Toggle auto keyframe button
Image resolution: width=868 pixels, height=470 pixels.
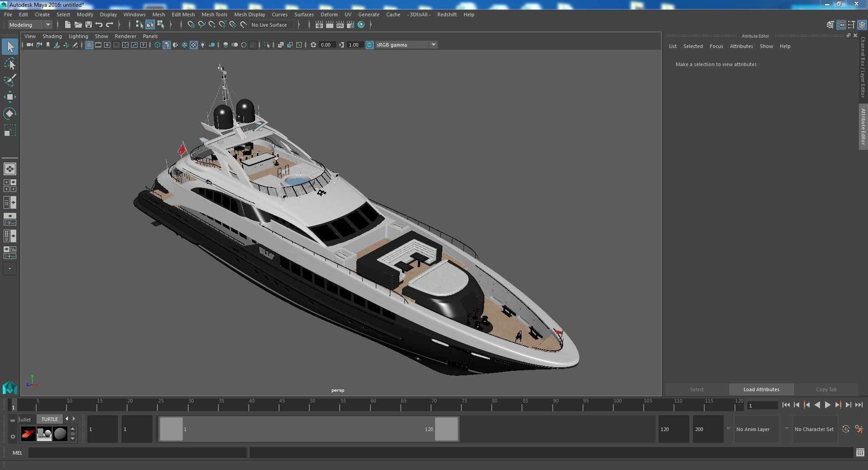point(845,429)
